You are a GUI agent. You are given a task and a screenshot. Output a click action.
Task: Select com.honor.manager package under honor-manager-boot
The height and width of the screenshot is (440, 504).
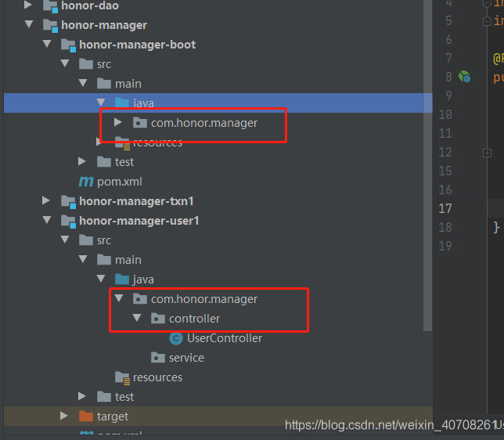click(x=203, y=123)
